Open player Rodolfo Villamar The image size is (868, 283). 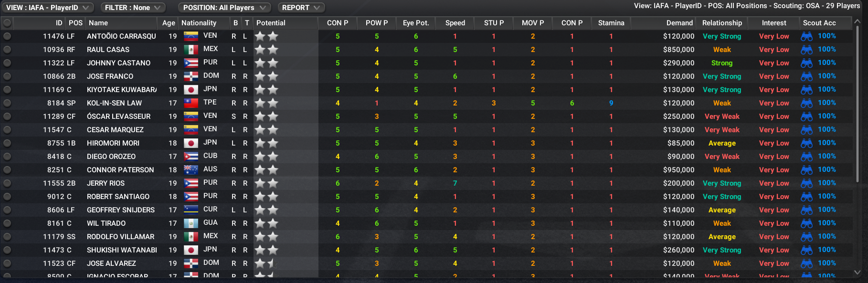(120, 237)
